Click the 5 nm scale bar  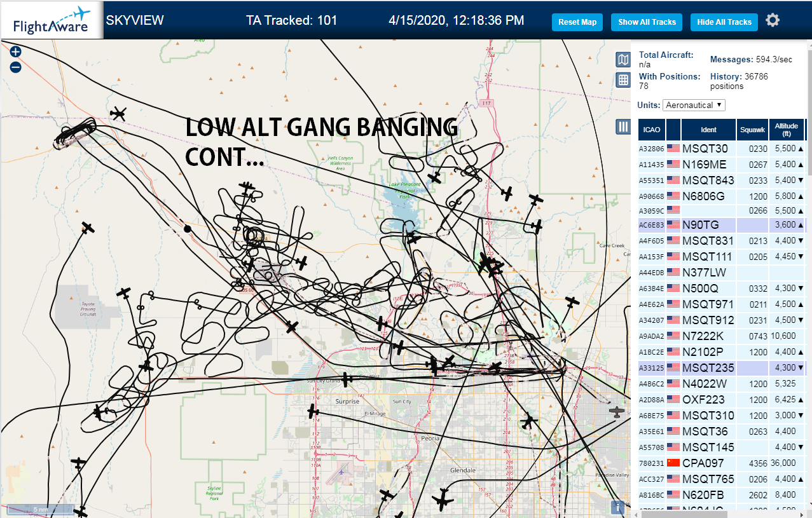[x=40, y=510]
